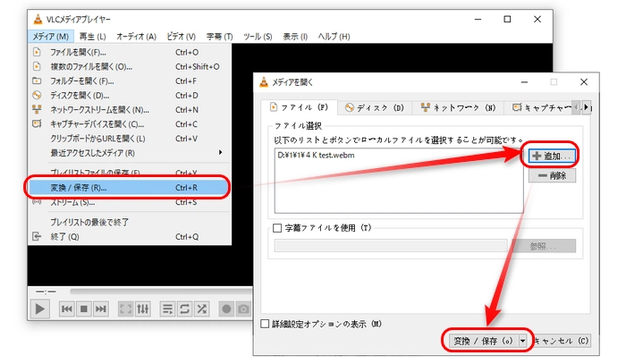Show the playlist via toolbar icon

[168, 309]
